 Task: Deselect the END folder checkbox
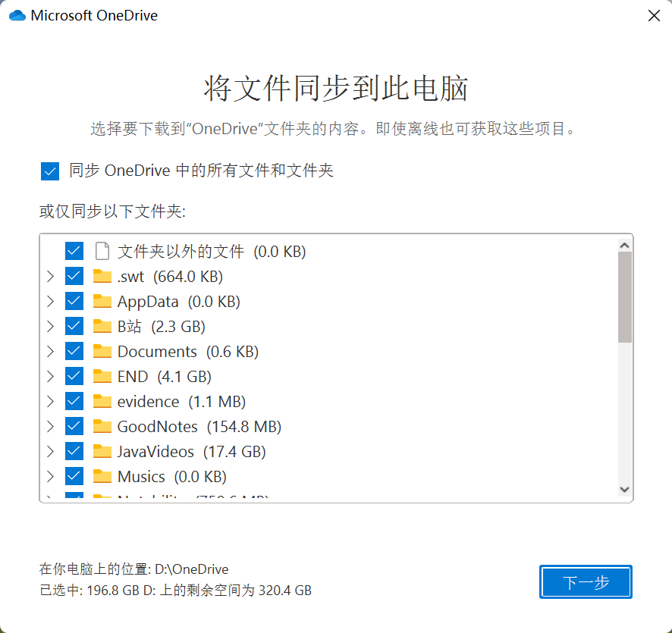click(x=74, y=376)
